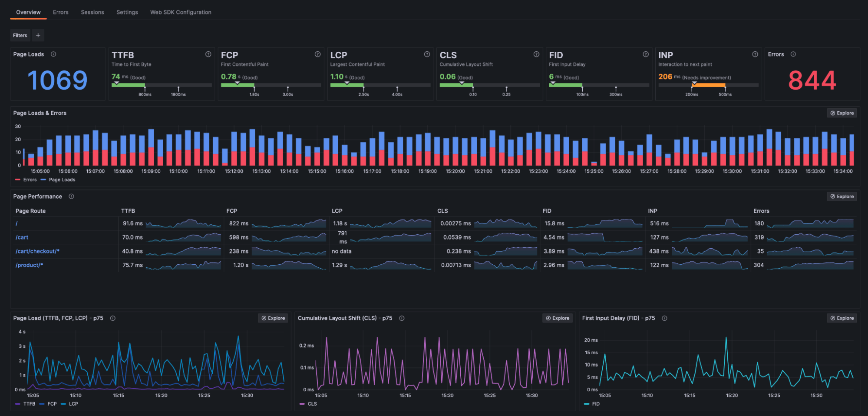Image resolution: width=868 pixels, height=416 pixels.
Task: Open the LCP help tooltip icon
Action: [426, 54]
